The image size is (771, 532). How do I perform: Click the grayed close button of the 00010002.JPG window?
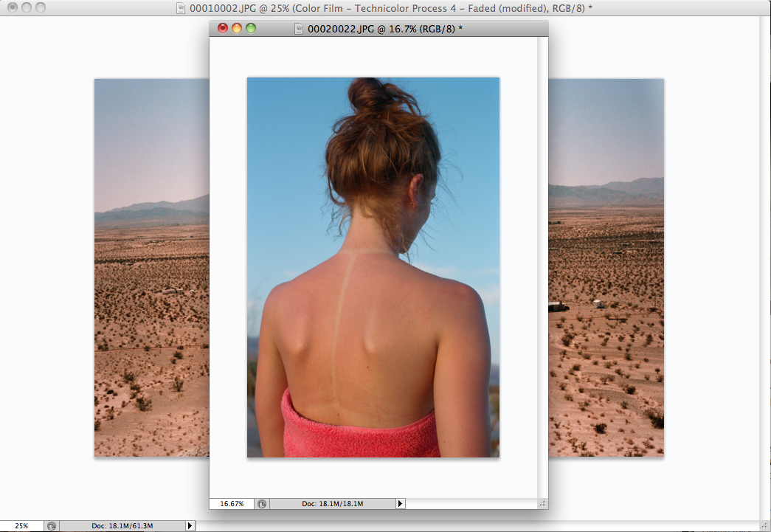tap(13, 7)
